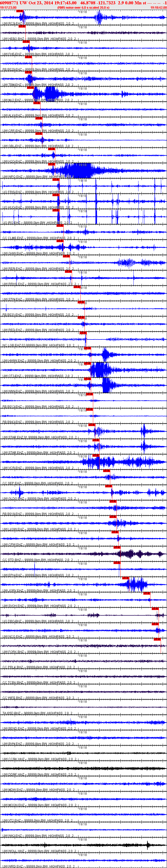Viewport: 167px width, 868px height.
Task: Click the red pick marker on UW RCS trace
Action: (20, 11)
